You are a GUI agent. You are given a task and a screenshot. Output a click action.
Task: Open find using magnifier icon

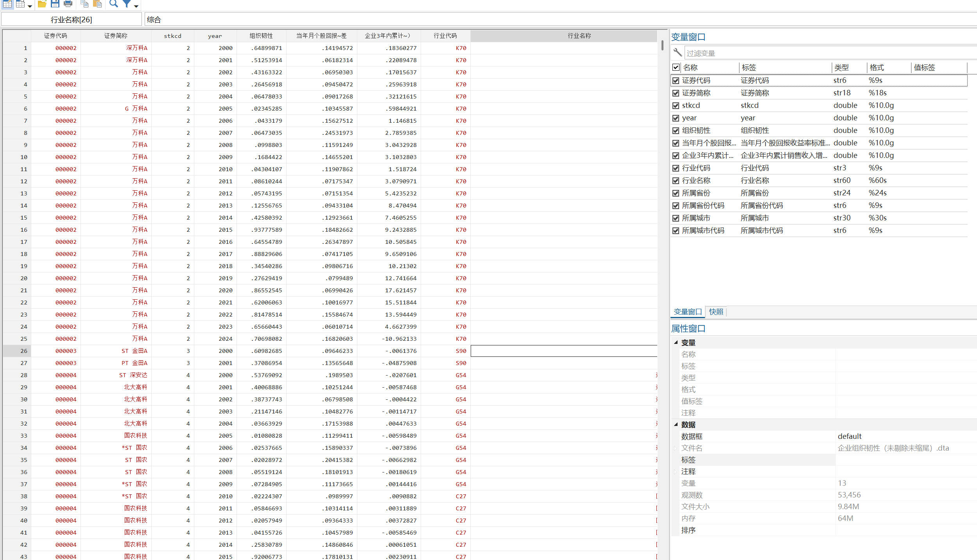[113, 4]
